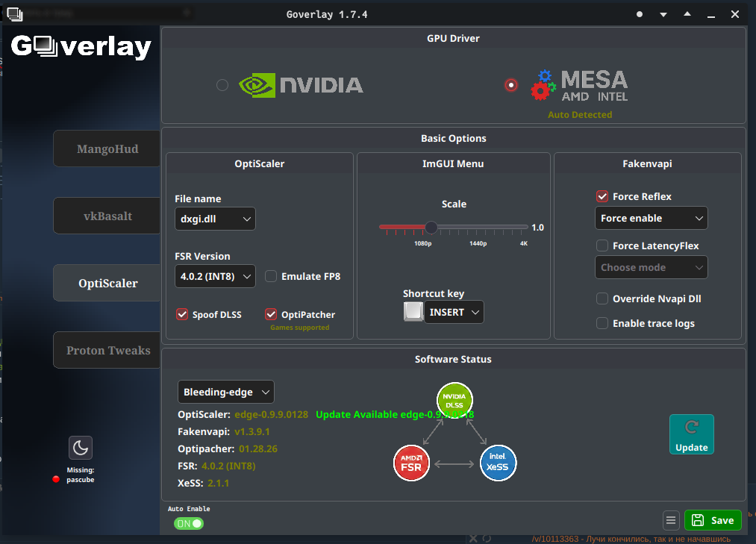
Task: Uncheck the OptiPatcher checkbox
Action: click(x=271, y=314)
